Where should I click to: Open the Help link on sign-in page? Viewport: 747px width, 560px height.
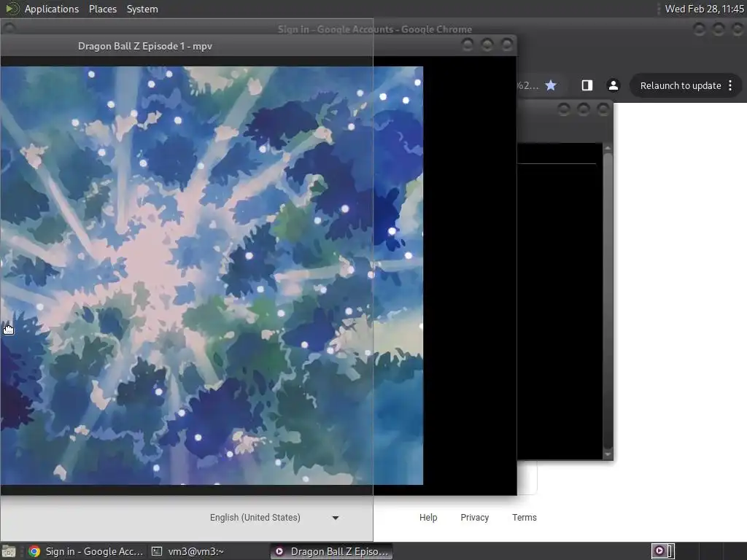pyautogui.click(x=427, y=518)
